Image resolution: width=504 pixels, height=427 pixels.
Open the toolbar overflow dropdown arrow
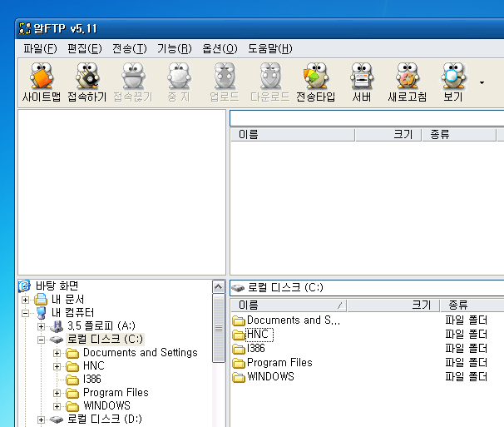click(x=482, y=82)
